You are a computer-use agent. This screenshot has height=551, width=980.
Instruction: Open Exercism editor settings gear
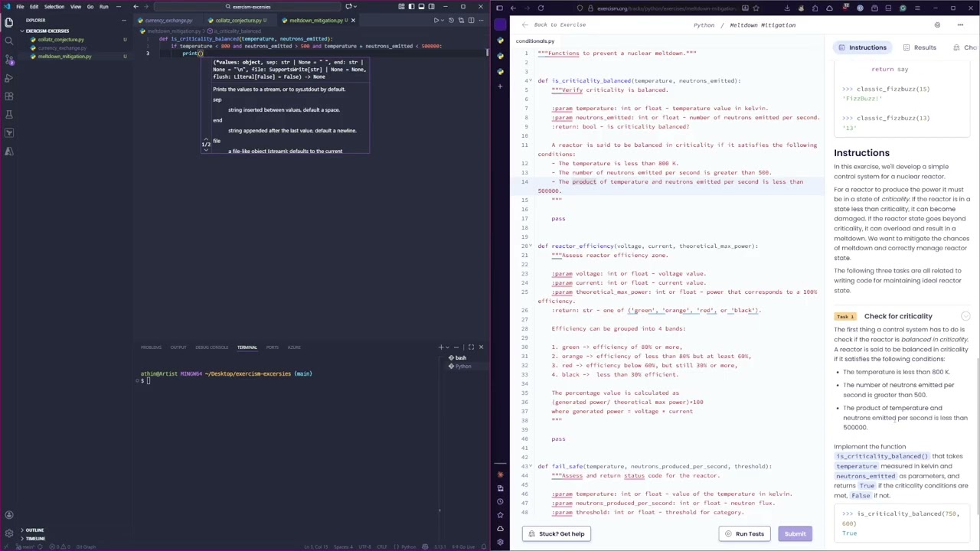point(937,24)
